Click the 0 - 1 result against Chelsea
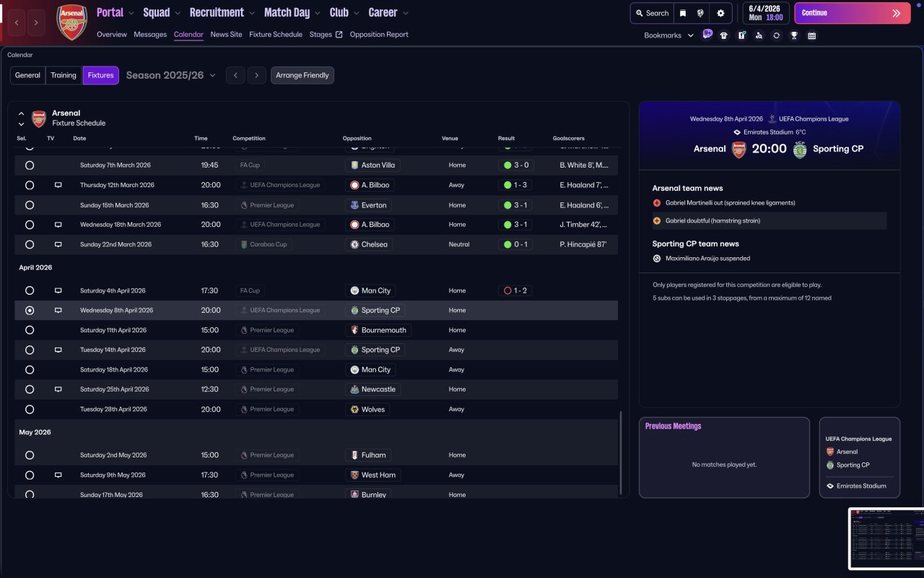 [516, 244]
